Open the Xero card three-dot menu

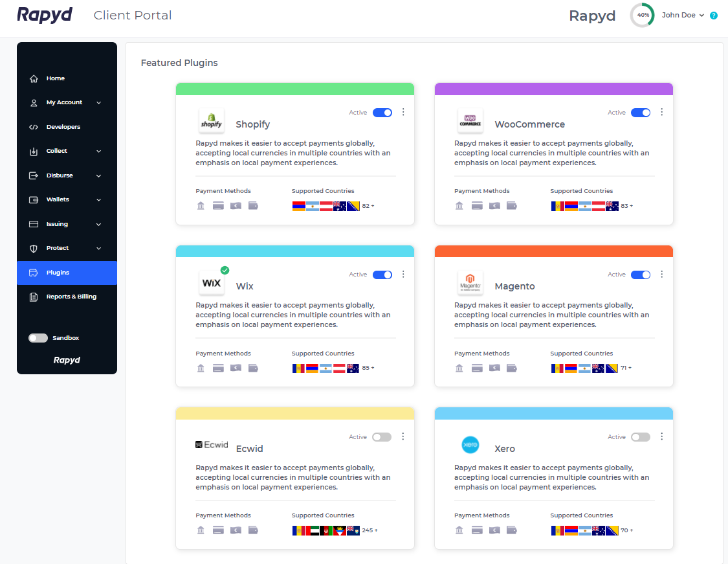(x=661, y=436)
